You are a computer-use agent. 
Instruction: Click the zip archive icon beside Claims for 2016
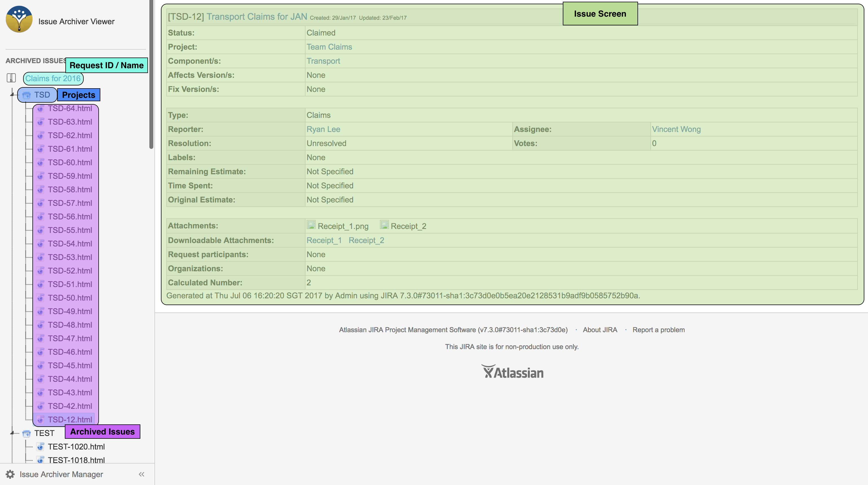11,78
